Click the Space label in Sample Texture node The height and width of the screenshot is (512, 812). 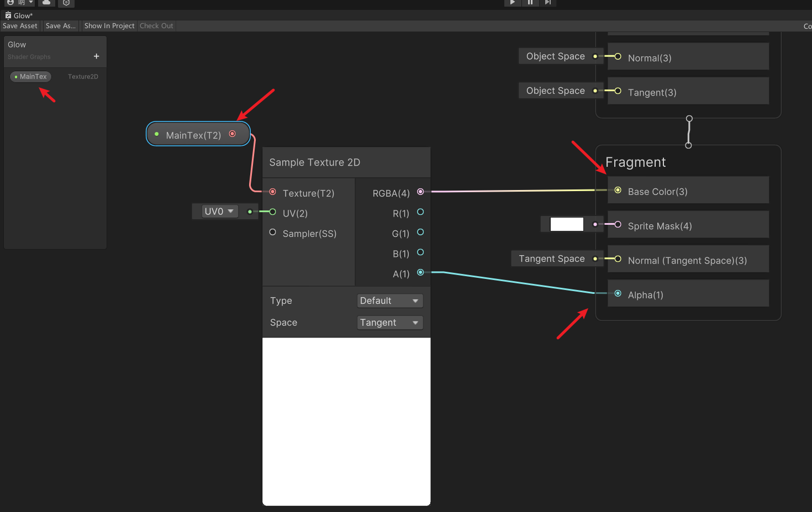283,323
